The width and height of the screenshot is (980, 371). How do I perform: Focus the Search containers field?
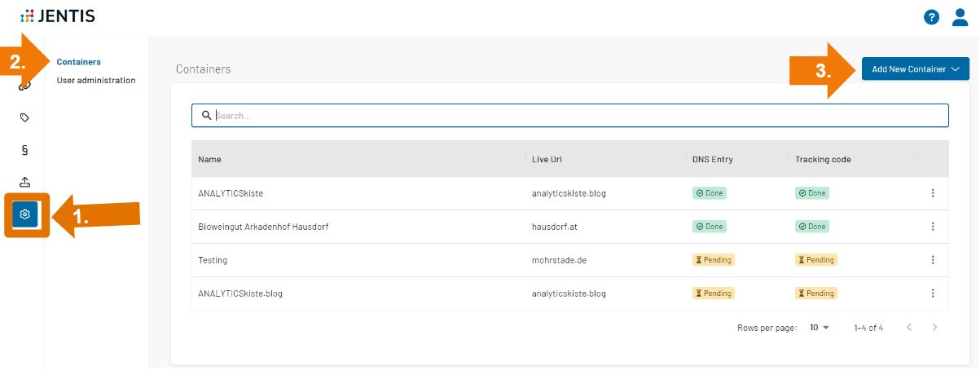[x=570, y=116]
